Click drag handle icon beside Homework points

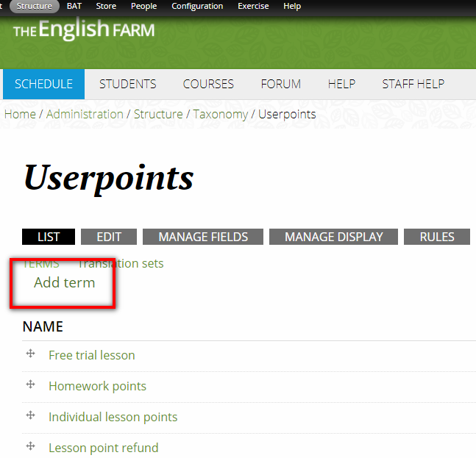point(31,384)
